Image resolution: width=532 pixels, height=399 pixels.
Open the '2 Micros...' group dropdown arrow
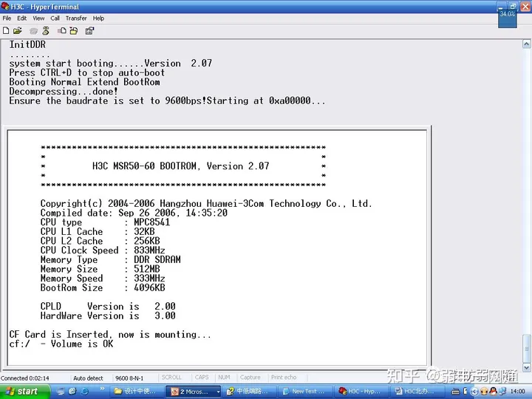(218, 392)
